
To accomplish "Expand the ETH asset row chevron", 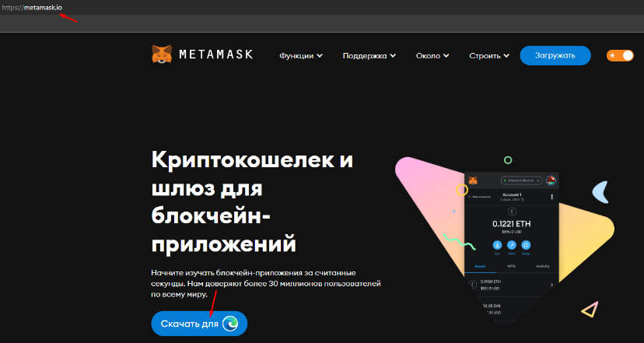I will [x=551, y=285].
